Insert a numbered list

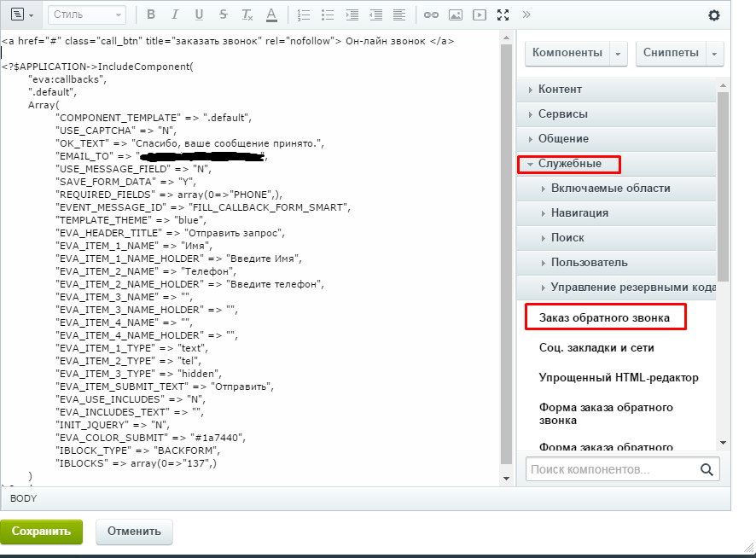tap(305, 15)
